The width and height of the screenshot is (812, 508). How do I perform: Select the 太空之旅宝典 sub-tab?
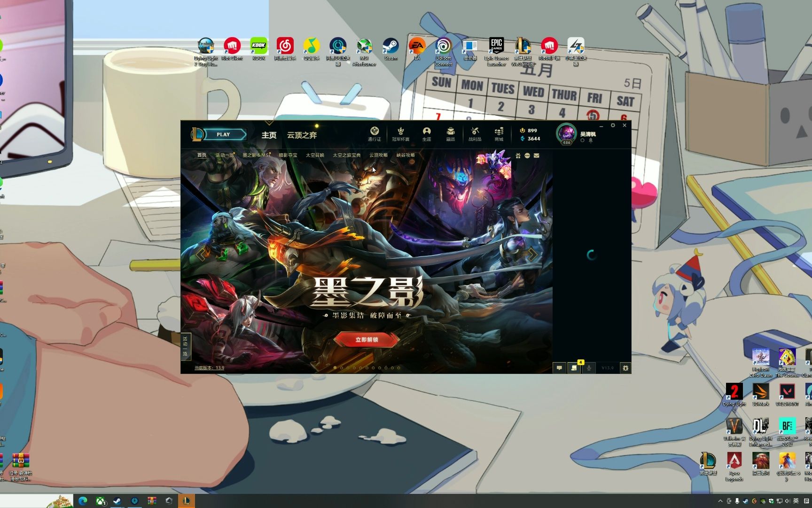click(x=347, y=155)
